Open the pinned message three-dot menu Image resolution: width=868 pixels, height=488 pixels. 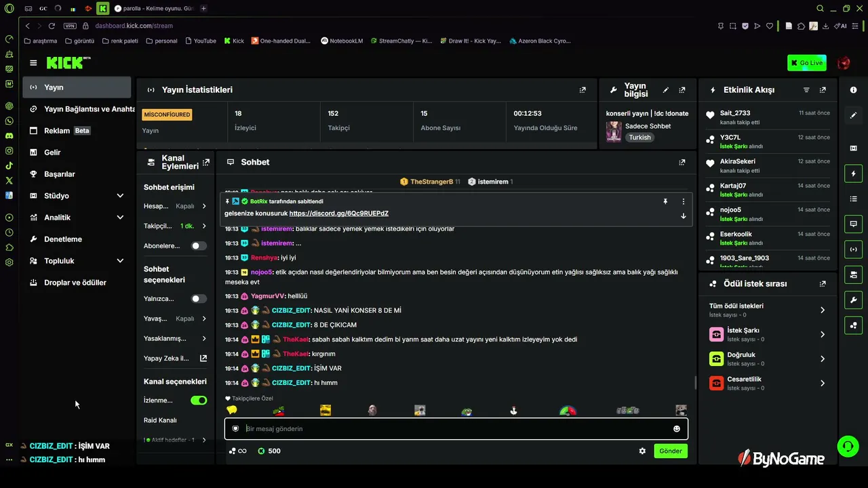point(683,201)
